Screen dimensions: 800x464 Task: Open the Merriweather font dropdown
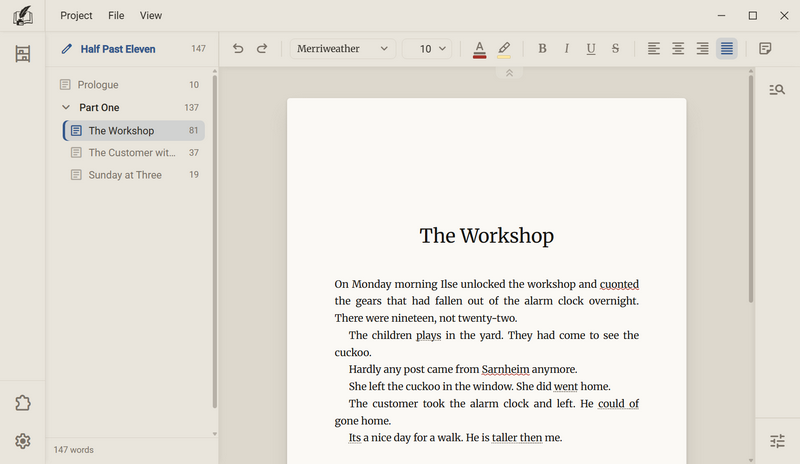(342, 48)
